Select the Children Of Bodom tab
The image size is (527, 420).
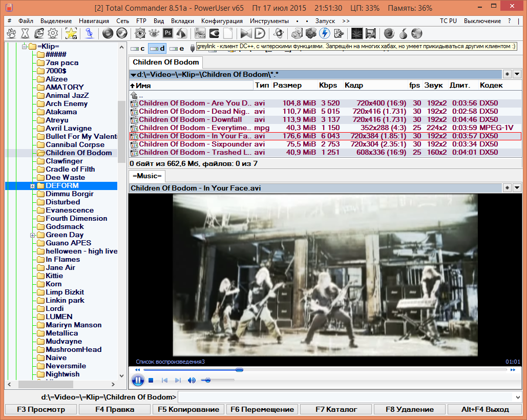(166, 62)
